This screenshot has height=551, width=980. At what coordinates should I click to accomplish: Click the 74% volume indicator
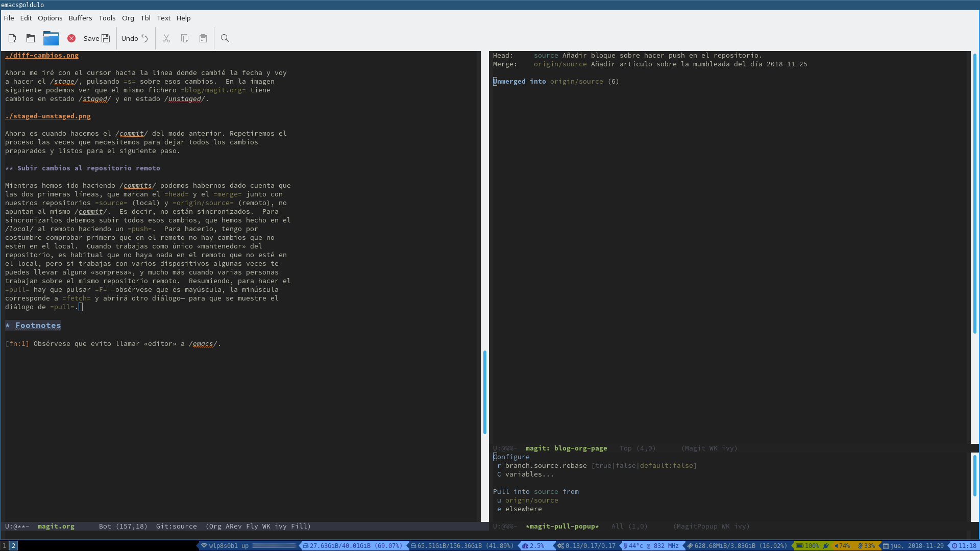[x=842, y=546]
